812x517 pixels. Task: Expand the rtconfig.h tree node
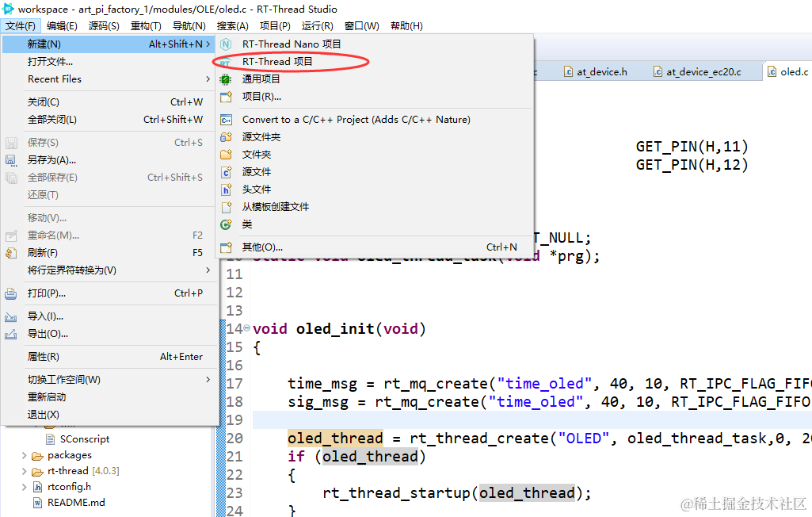24,487
